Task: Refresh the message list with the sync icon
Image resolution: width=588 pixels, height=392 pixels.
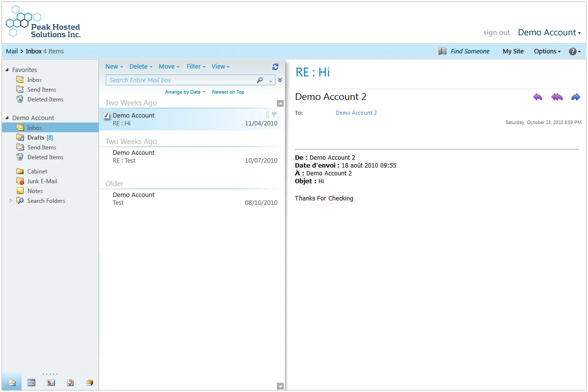Action: 275,67
